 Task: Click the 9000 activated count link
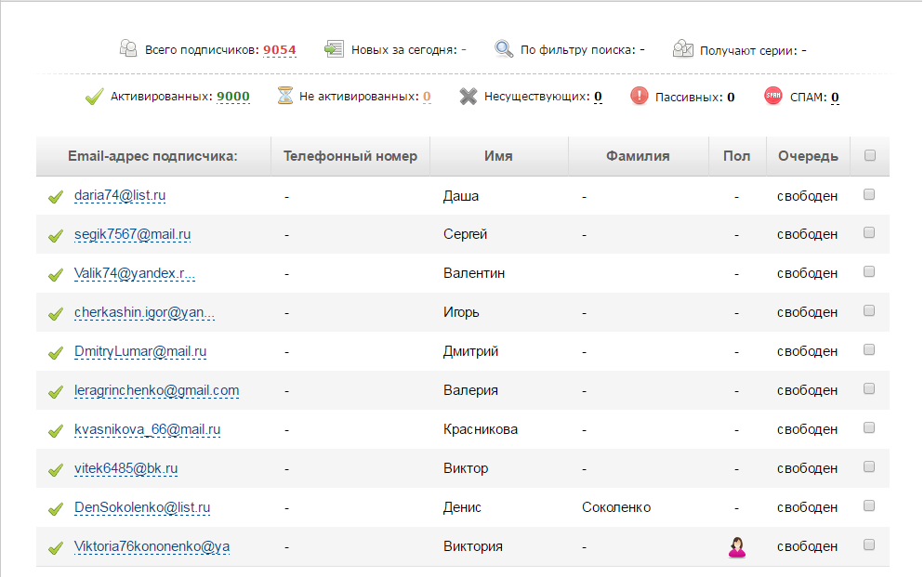233,97
